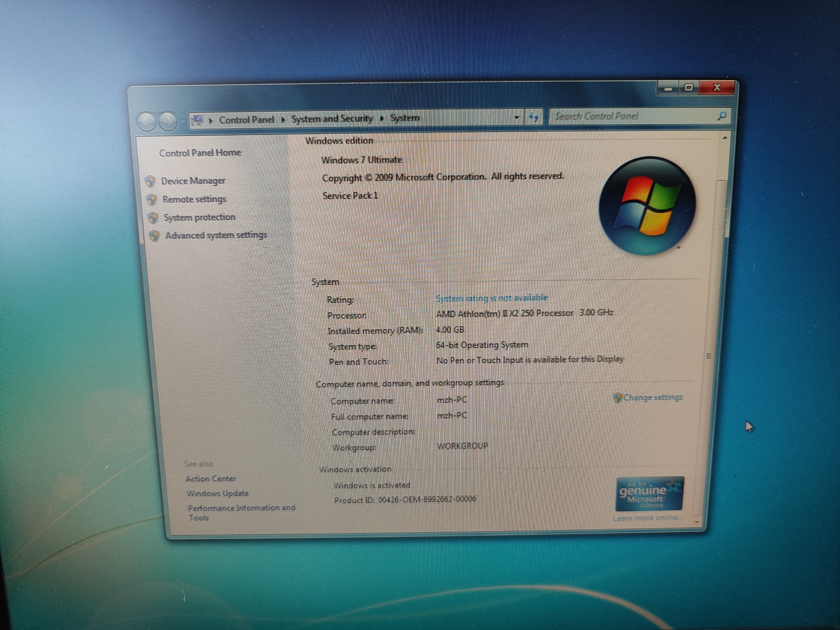Click shield icon beside Advanced system settings
This screenshot has height=630, width=840.
[x=155, y=236]
